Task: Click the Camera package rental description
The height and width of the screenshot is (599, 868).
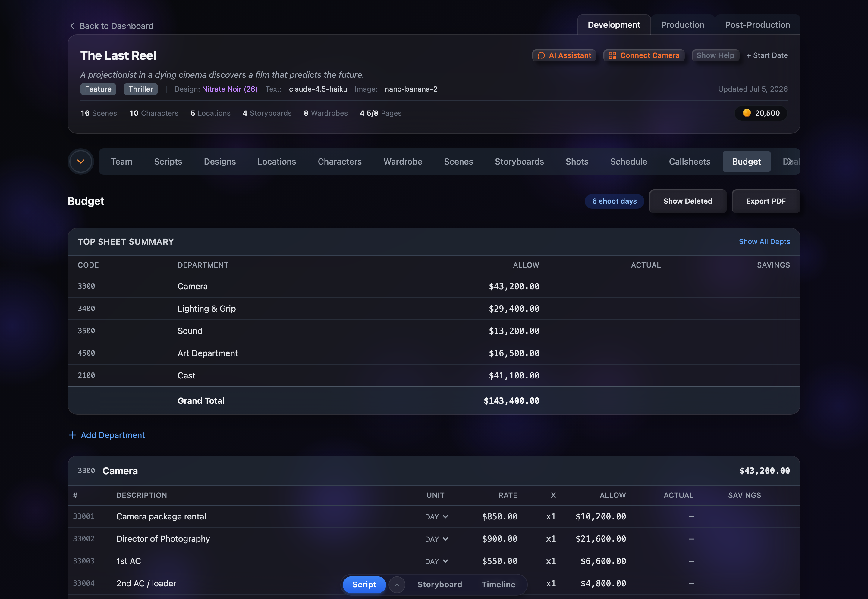Action: pyautogui.click(x=161, y=517)
